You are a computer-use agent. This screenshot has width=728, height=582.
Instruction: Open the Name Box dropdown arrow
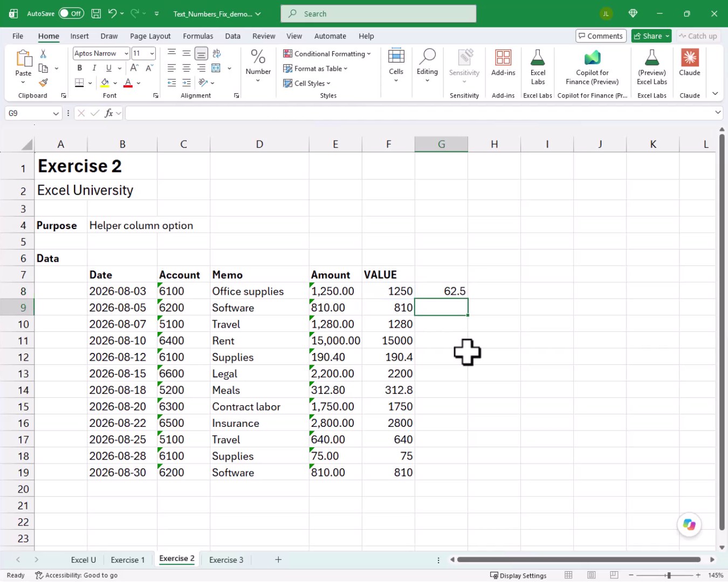click(x=56, y=113)
